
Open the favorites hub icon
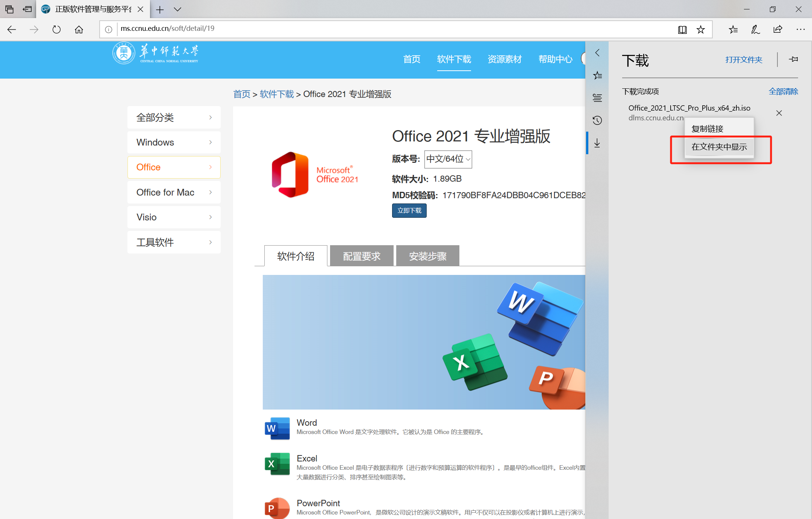click(733, 29)
